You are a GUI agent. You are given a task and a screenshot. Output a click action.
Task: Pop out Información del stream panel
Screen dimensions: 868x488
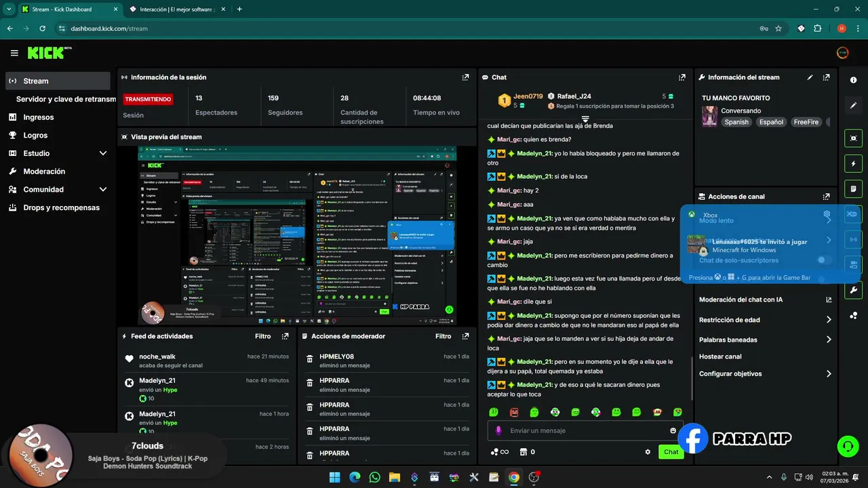pyautogui.click(x=826, y=77)
